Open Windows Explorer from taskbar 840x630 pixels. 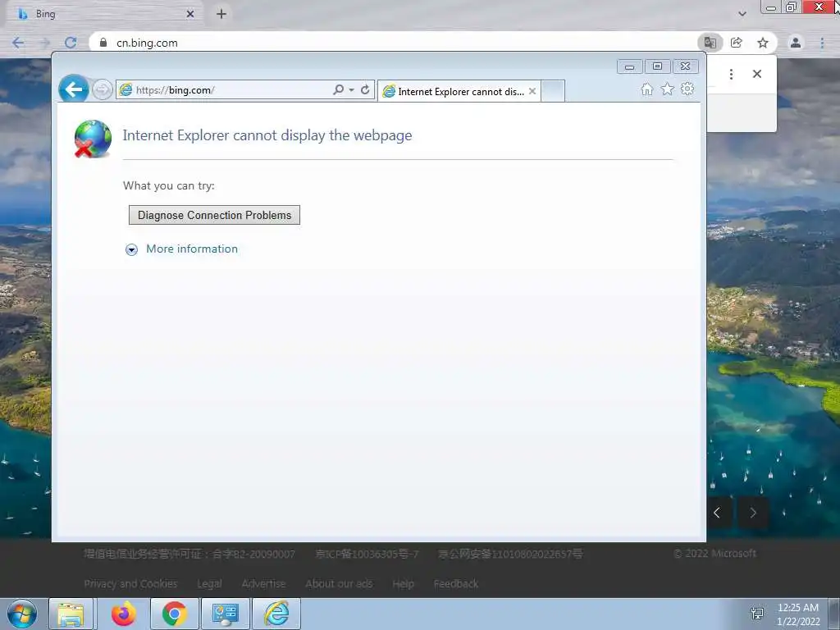[71, 614]
